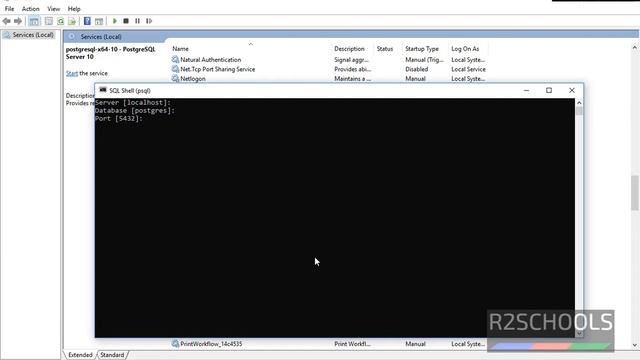
Task: Maximize the SQL Shell (psql) window
Action: click(549, 90)
